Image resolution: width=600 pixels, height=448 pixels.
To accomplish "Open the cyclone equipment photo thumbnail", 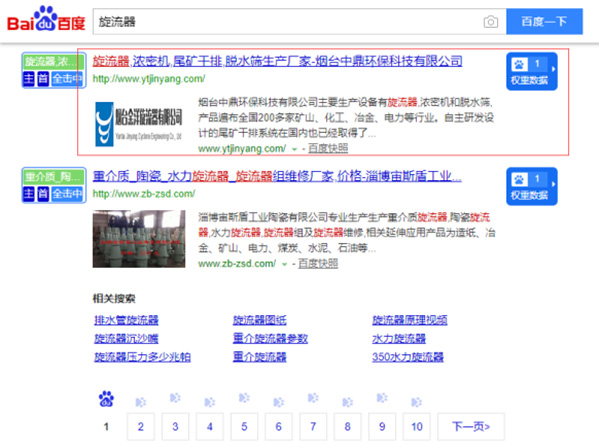I will (x=139, y=239).
